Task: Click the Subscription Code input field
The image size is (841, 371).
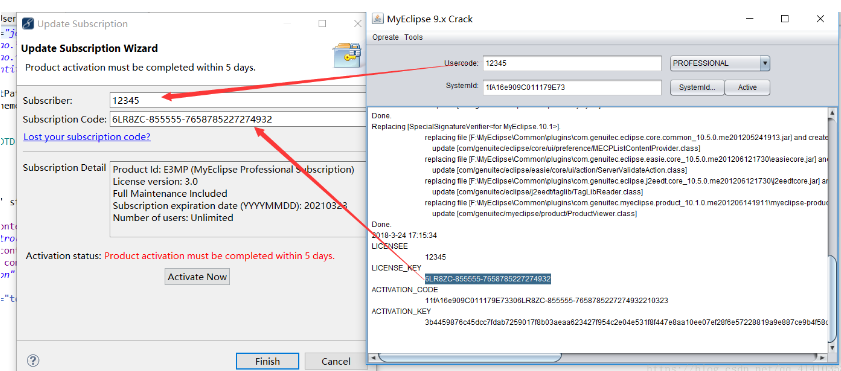Action: (x=237, y=119)
